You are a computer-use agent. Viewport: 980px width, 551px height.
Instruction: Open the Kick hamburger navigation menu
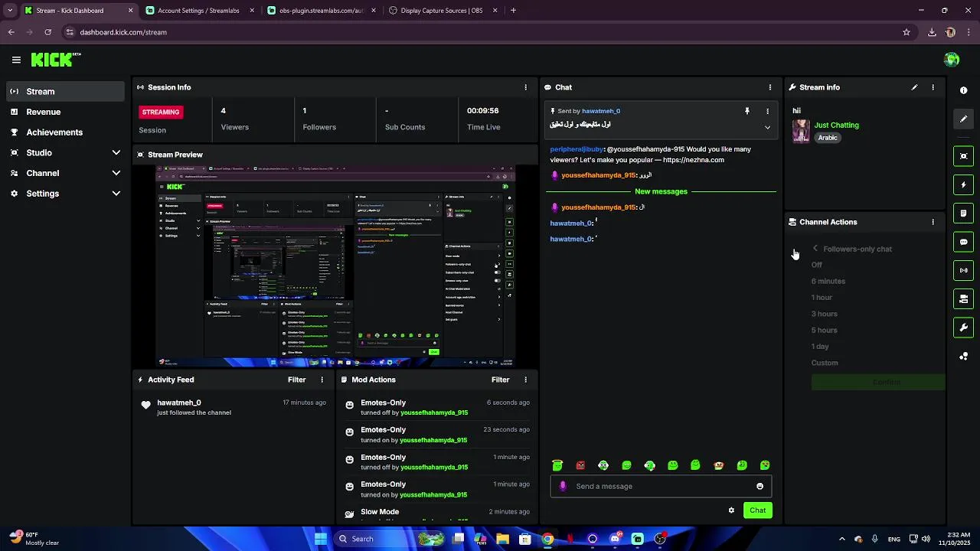coord(16,60)
